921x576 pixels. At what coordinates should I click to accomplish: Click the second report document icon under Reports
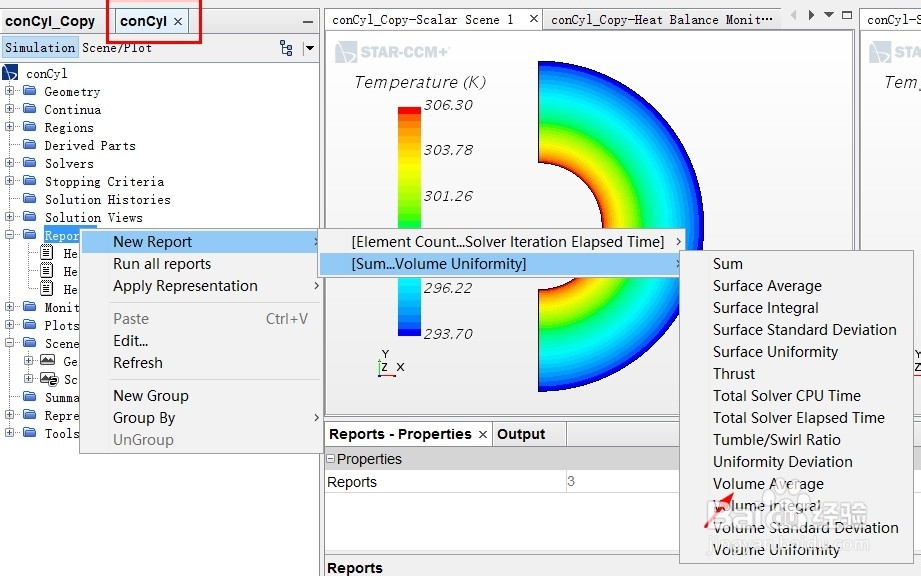(47, 271)
